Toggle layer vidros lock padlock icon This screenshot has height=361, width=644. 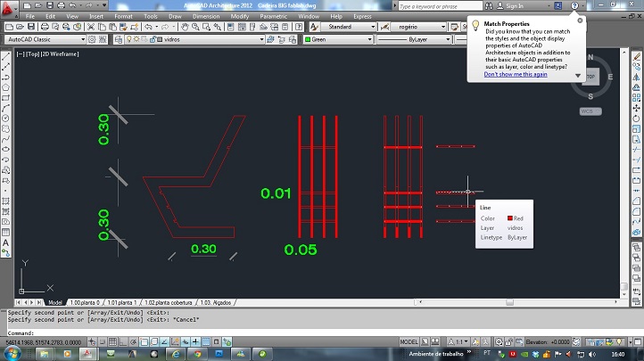click(x=153, y=39)
